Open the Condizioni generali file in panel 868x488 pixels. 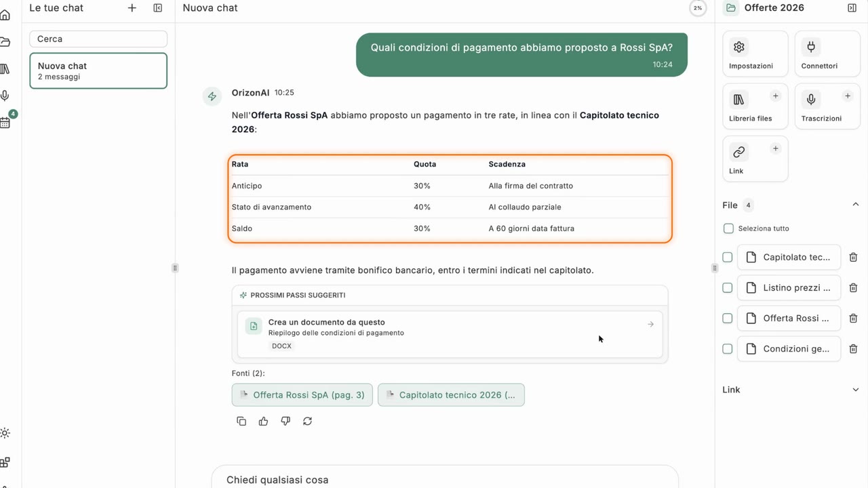[789, 349]
